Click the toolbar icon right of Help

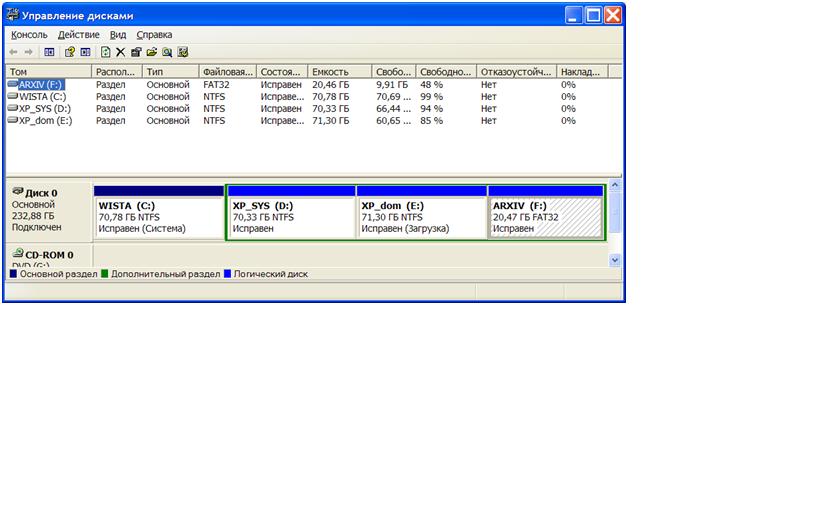(85, 52)
